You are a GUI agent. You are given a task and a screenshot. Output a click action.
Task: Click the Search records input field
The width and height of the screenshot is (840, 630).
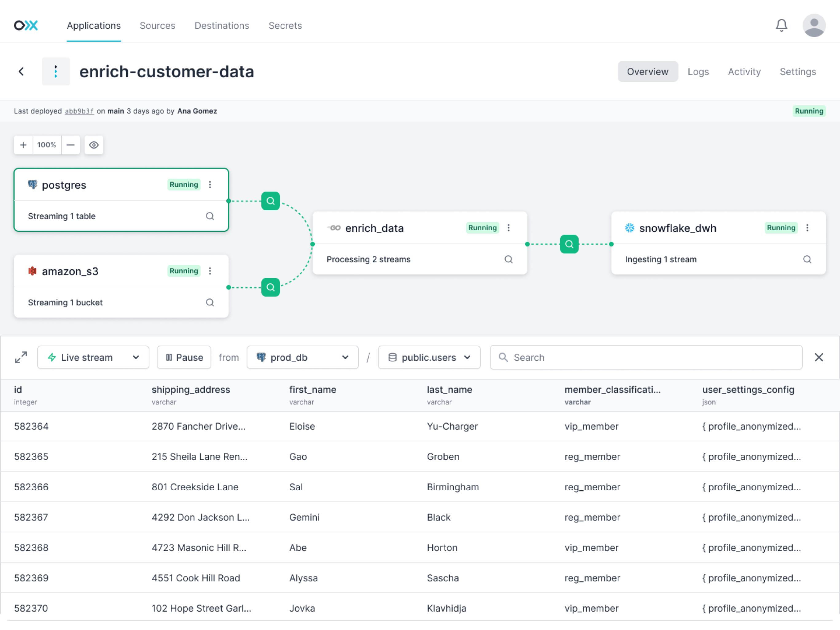[646, 357]
